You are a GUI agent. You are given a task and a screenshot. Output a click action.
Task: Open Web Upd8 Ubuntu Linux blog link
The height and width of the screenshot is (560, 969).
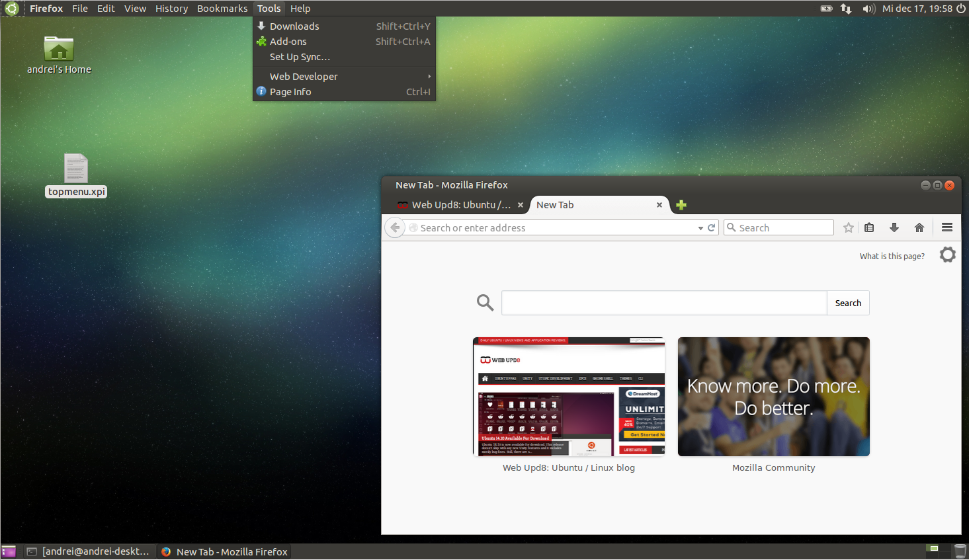tap(569, 467)
